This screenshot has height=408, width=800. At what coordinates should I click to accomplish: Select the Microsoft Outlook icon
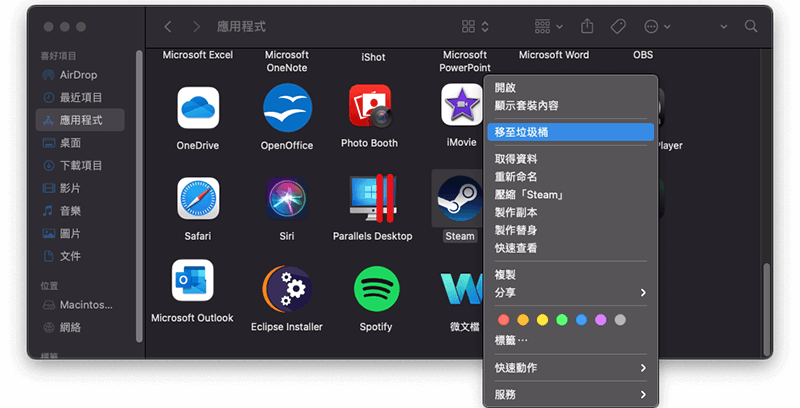[x=192, y=280]
